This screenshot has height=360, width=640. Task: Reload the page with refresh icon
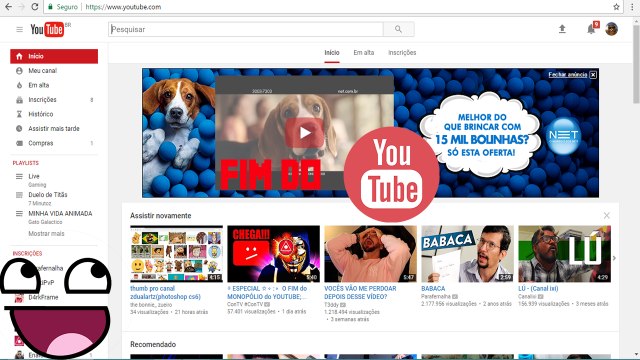click(x=35, y=7)
